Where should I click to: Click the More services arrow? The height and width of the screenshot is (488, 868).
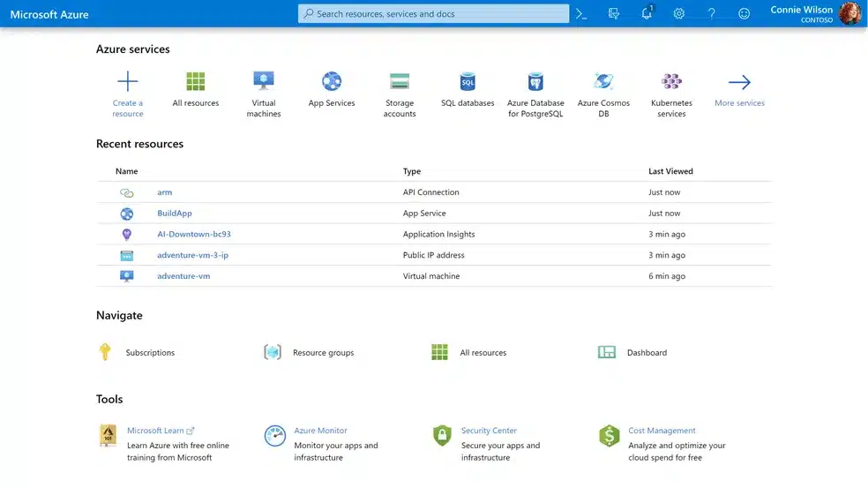click(x=739, y=82)
